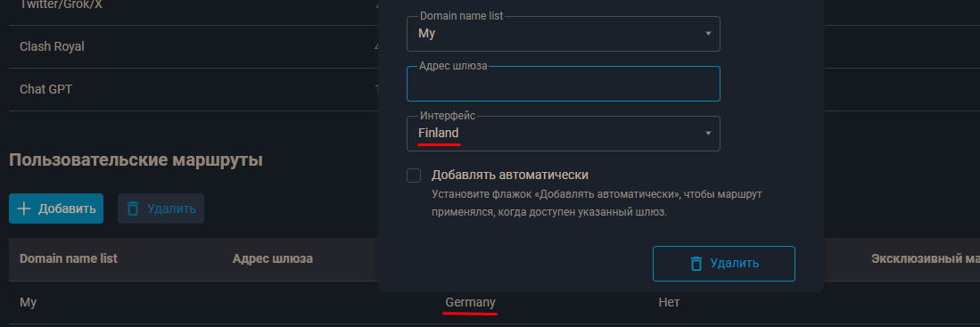Click into the Адрес шлюза input field
This screenshot has width=980, height=327.
[x=564, y=84]
